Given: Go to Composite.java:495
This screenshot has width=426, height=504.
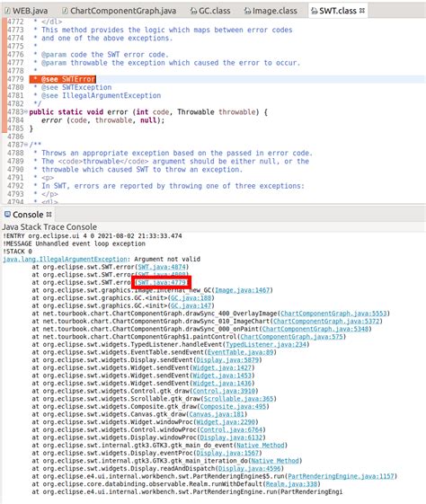Looking at the screenshot, I should 233,406.
